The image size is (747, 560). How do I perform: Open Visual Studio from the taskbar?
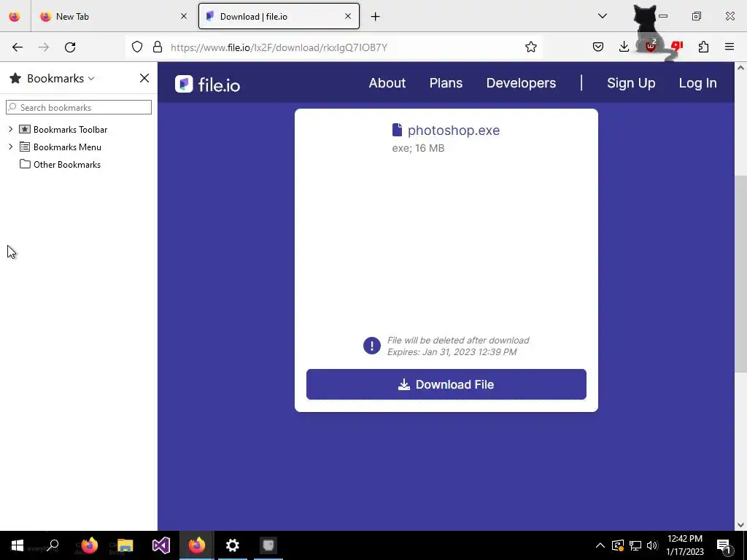[x=161, y=545]
